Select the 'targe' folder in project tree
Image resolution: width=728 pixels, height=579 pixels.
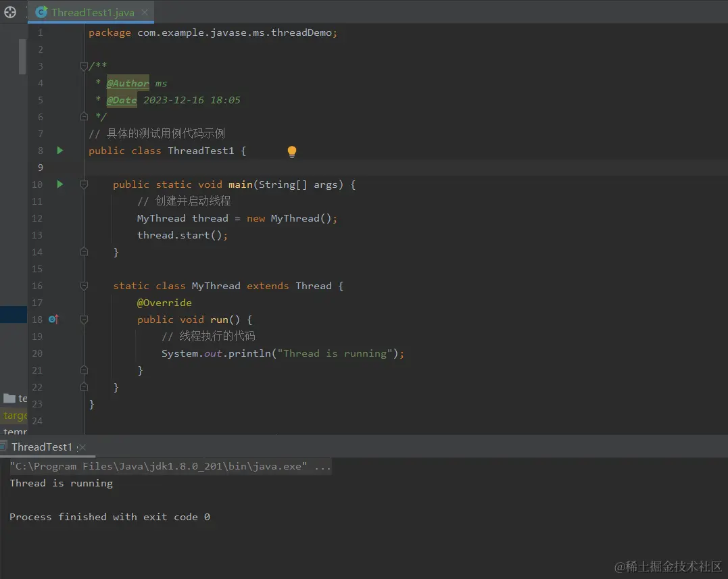pos(15,416)
